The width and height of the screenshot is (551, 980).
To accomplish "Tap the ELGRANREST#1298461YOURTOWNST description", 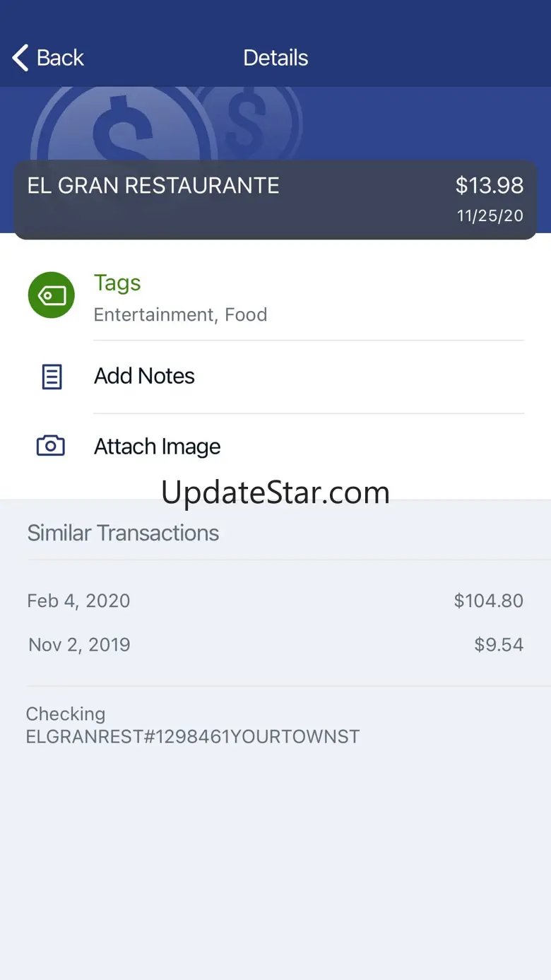I will point(193,736).
